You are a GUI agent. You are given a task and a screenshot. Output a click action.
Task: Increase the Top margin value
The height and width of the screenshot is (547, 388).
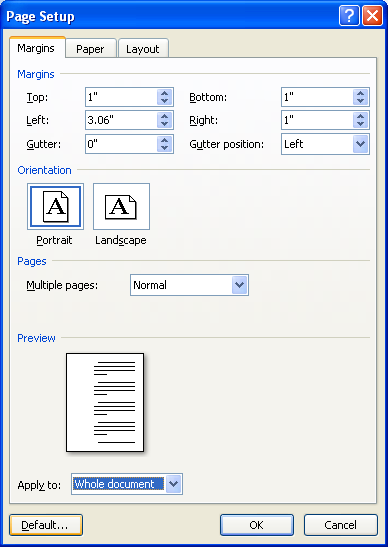coord(165,93)
